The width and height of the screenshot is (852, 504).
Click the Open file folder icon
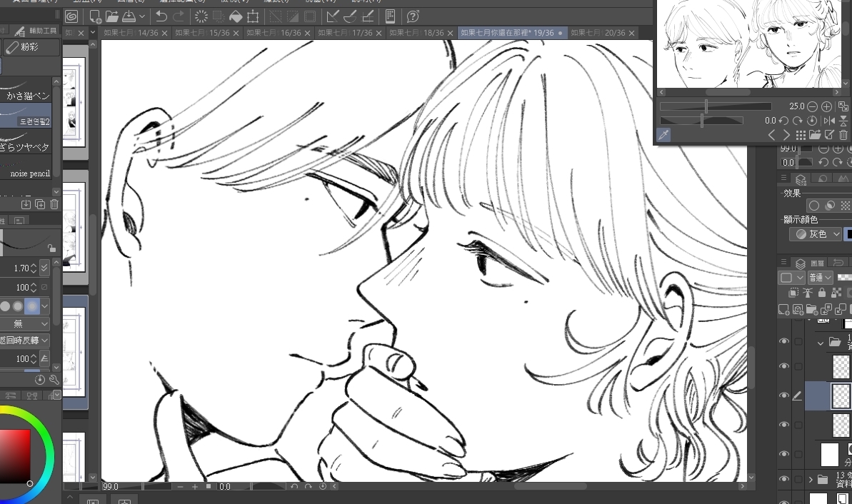[111, 17]
